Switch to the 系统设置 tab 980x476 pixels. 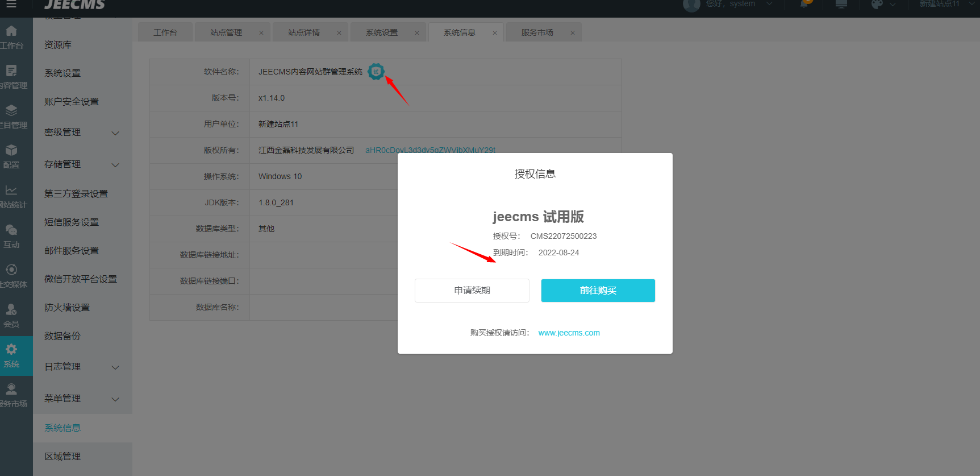click(x=382, y=32)
